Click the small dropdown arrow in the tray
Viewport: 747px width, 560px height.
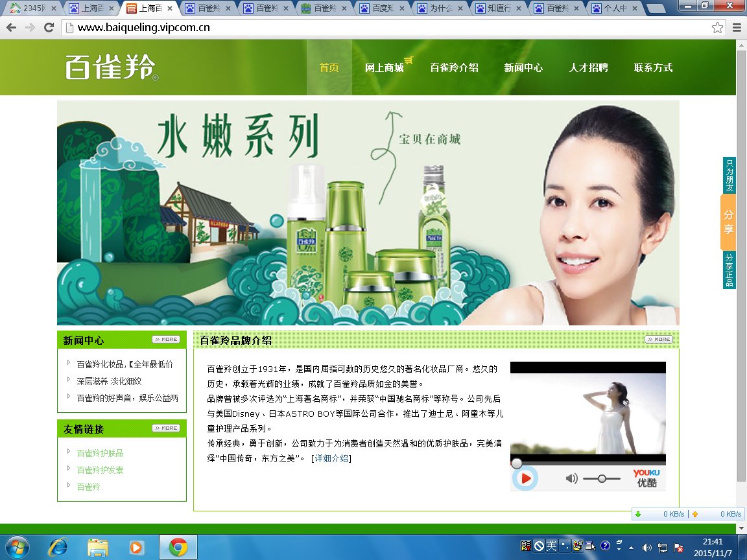(x=619, y=549)
